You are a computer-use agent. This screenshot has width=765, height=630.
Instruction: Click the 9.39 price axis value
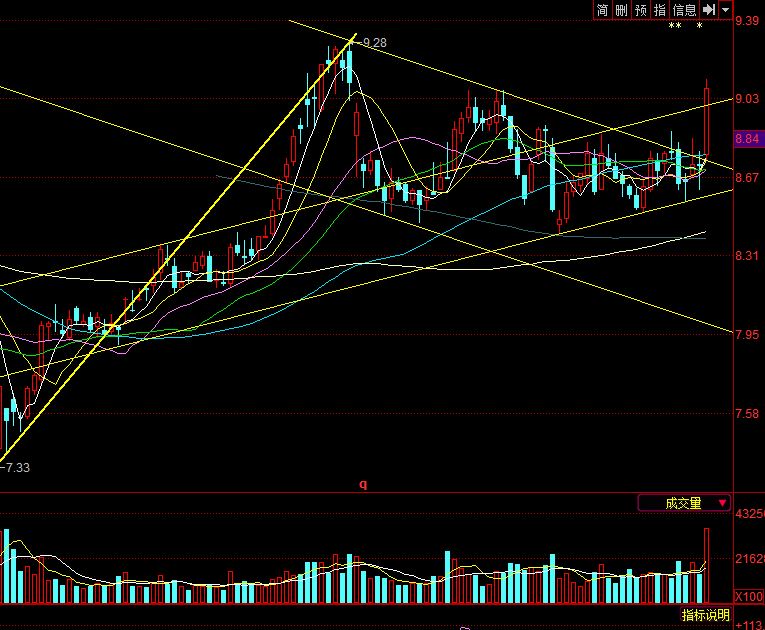tap(747, 20)
